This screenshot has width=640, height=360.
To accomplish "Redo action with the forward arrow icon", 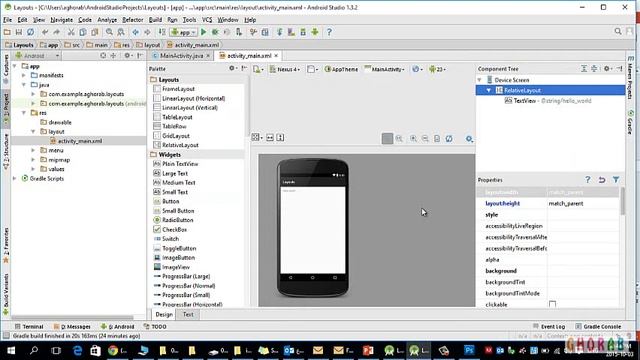I will point(56,32).
